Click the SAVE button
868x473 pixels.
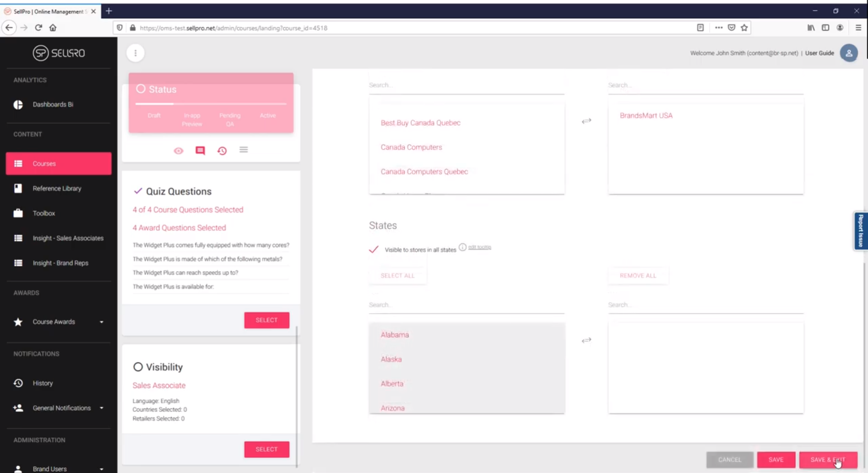(776, 460)
